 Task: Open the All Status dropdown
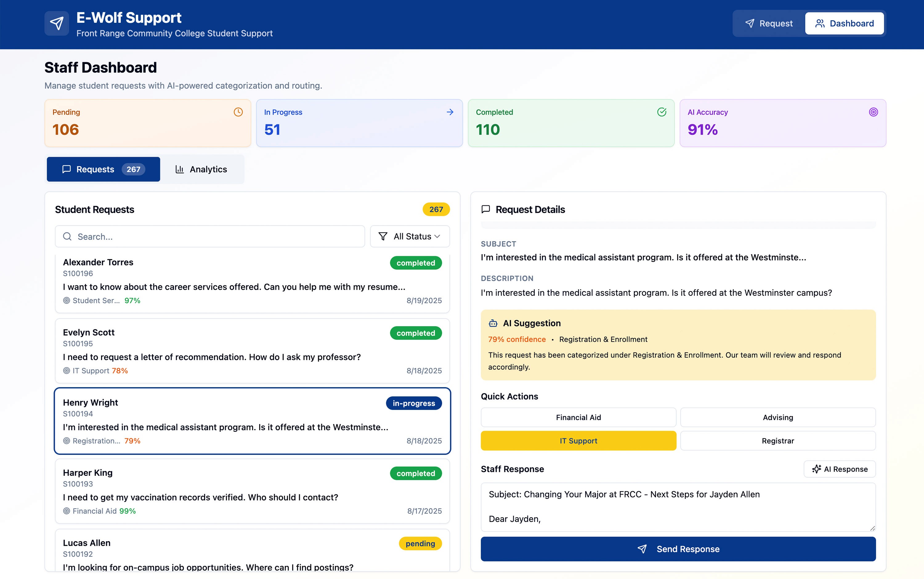[x=410, y=236]
